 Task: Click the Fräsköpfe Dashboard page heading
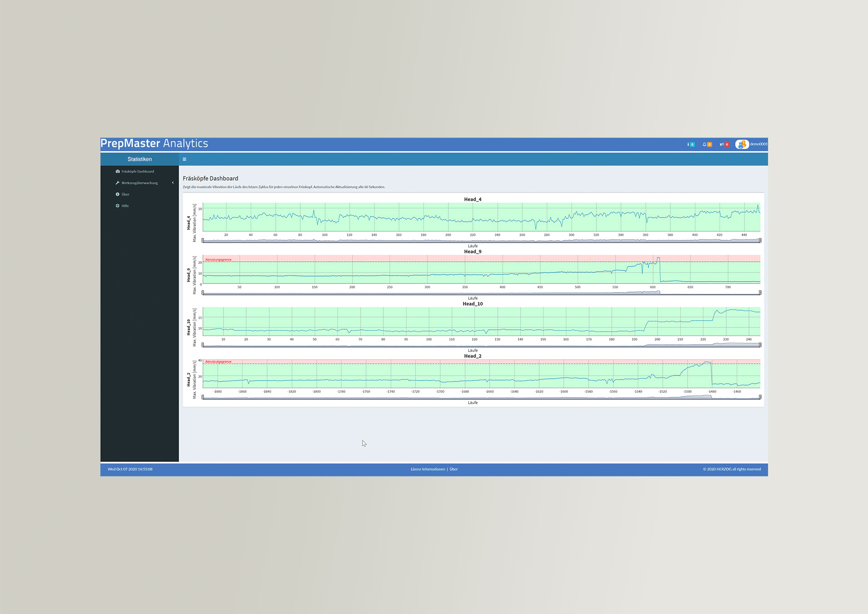210,178
